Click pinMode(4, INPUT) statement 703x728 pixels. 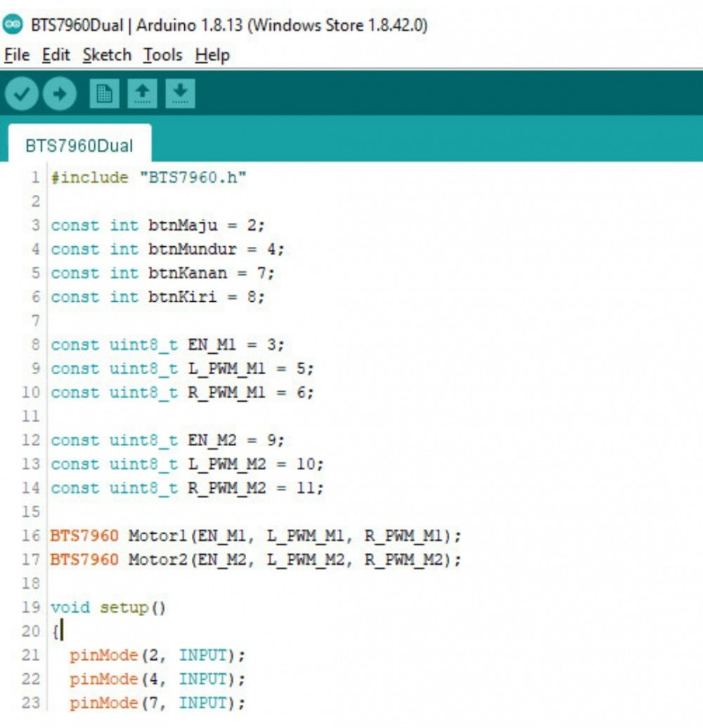157,679
